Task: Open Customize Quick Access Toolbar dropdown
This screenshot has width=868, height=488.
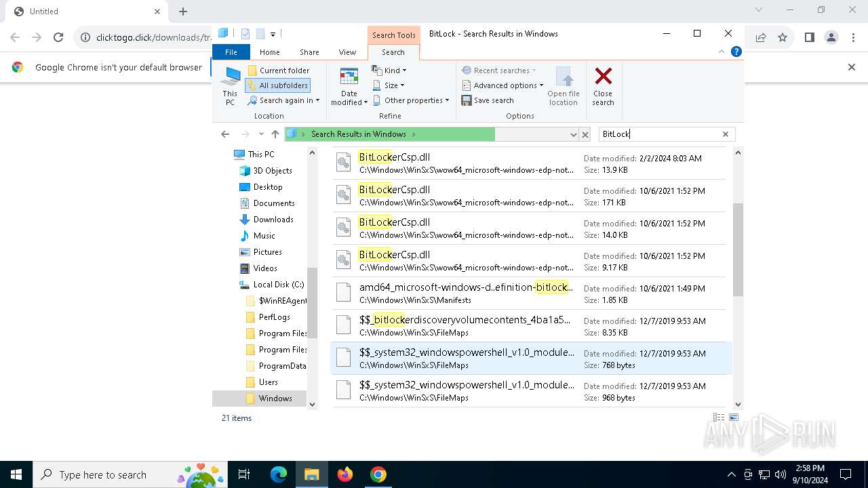Action: coord(273,34)
